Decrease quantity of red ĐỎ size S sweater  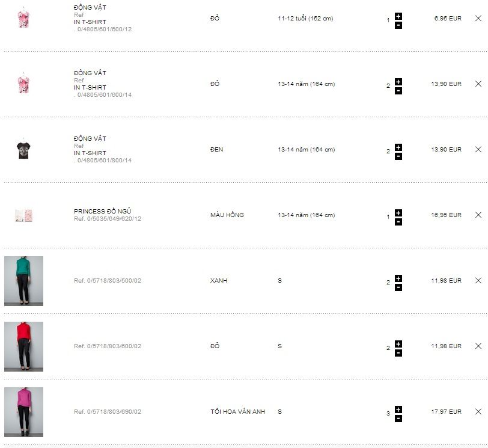tap(398, 353)
